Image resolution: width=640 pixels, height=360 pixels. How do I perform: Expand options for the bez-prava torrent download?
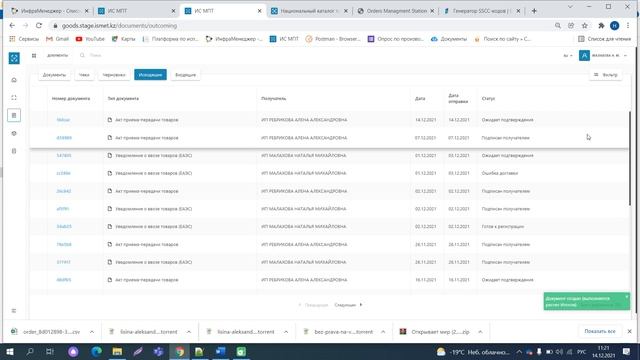(x=383, y=332)
